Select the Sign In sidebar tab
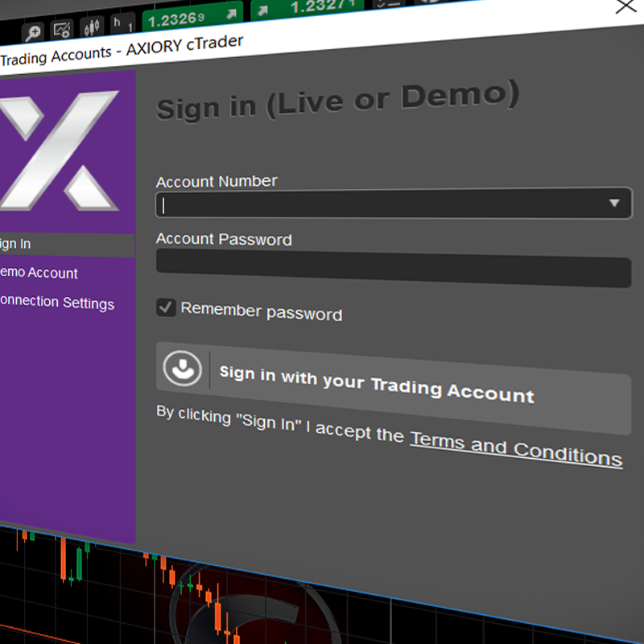 [x=67, y=245]
